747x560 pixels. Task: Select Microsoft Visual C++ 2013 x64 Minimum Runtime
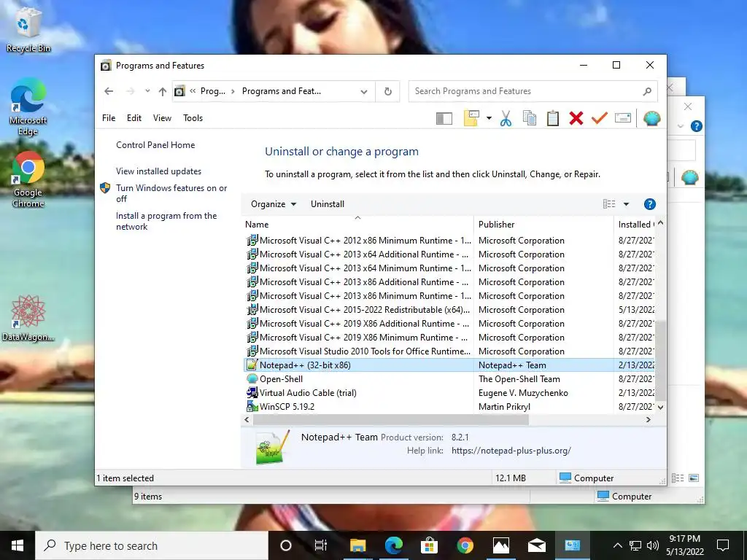(449, 268)
